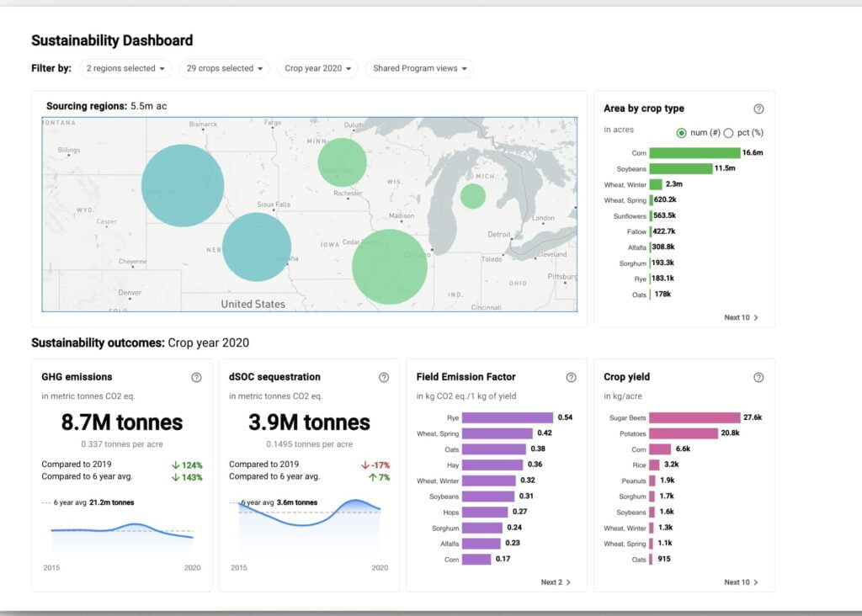862x616 pixels.
Task: Open the 2 regions selected dropdown
Action: click(x=125, y=68)
